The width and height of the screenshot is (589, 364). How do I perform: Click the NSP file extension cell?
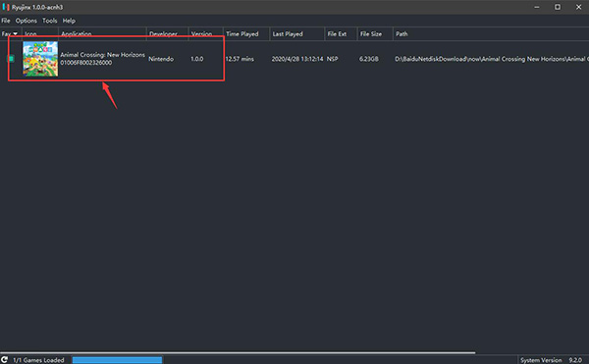coord(332,59)
